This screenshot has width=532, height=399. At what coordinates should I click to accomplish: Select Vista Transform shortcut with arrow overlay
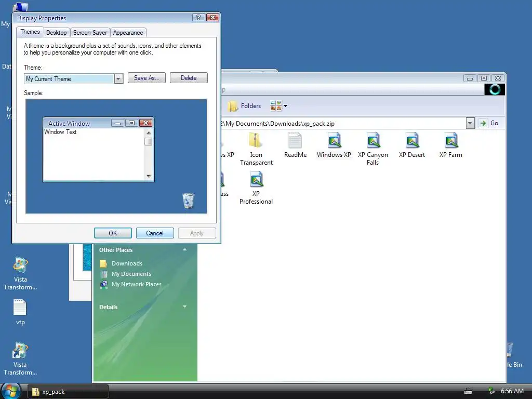(x=20, y=359)
